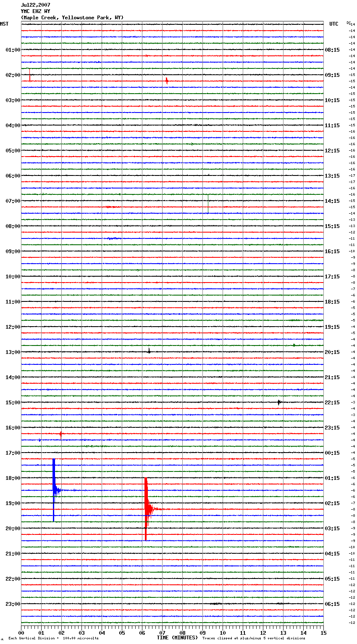Select the 11:00 MST time label
357x644 pixels.
point(13,302)
